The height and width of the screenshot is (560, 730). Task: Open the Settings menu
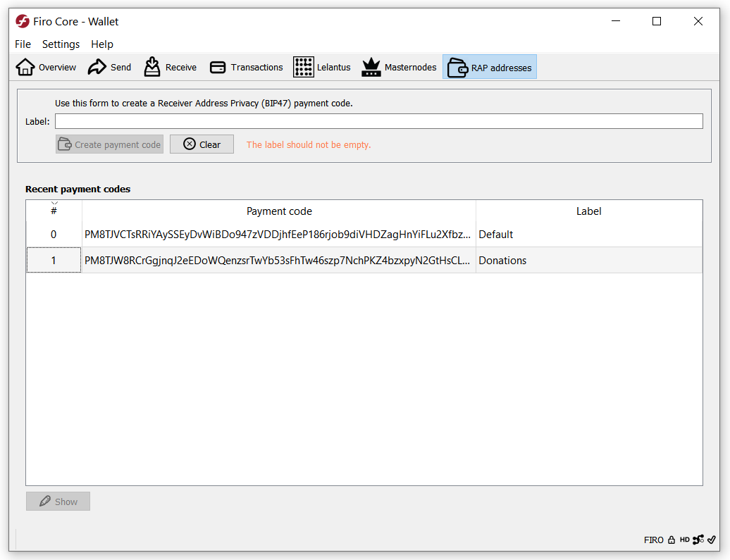(61, 44)
